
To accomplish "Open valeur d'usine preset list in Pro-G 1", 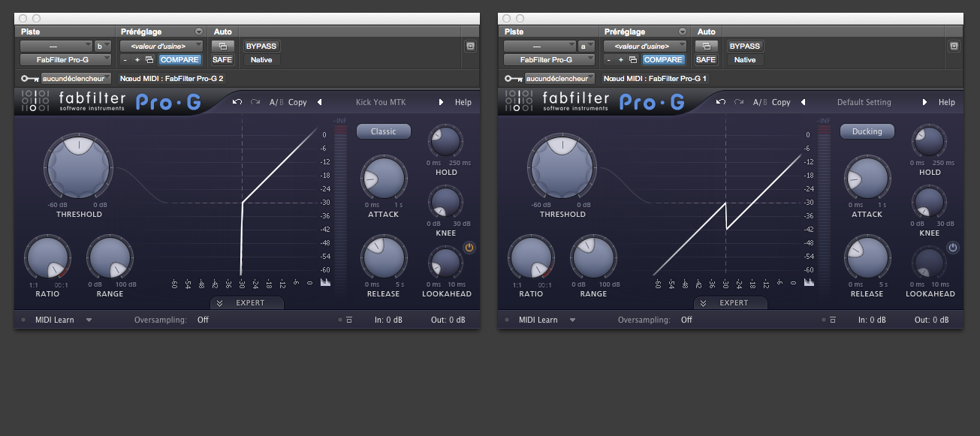I will pyautogui.click(x=646, y=46).
